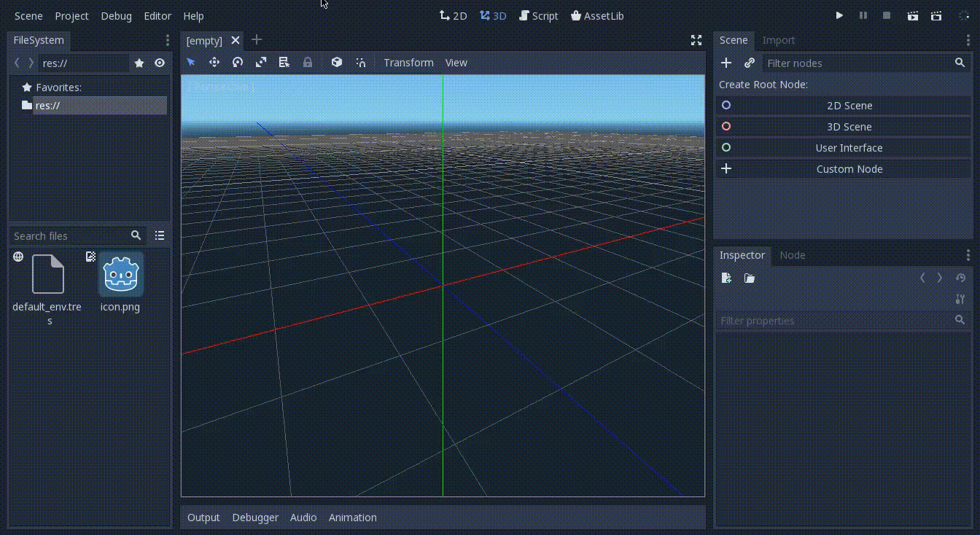The height and width of the screenshot is (535, 980).
Task: Open the Output bottom panel
Action: click(x=203, y=518)
